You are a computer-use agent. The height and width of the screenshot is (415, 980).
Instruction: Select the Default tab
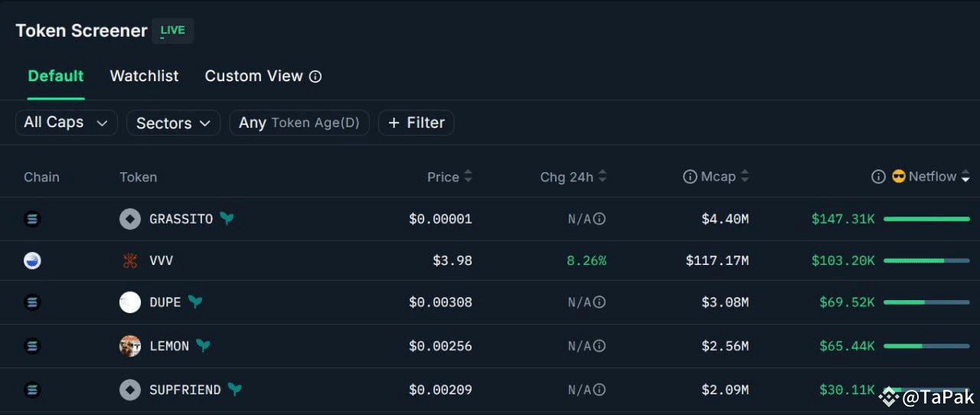coord(56,77)
